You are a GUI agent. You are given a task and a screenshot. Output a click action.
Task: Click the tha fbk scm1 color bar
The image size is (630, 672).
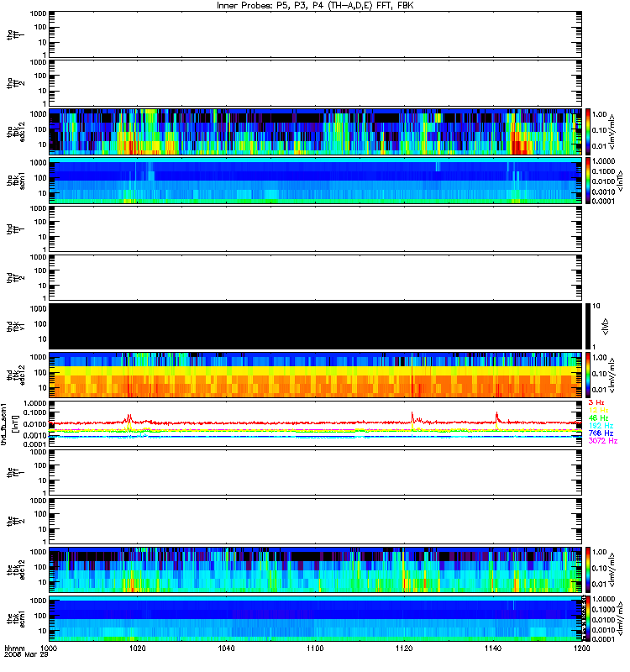(x=588, y=181)
